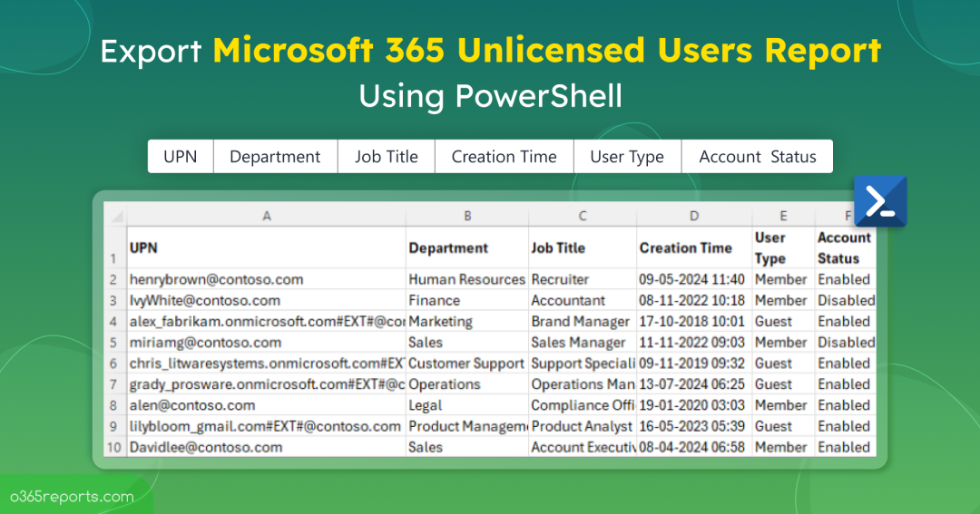Viewport: 980px width, 514px height.
Task: Select the Department header tab
Action: point(275,156)
